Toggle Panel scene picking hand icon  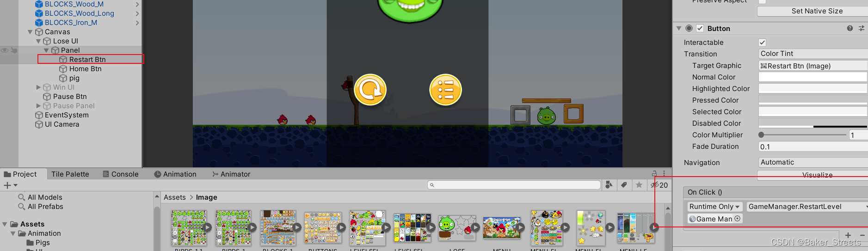(14, 50)
